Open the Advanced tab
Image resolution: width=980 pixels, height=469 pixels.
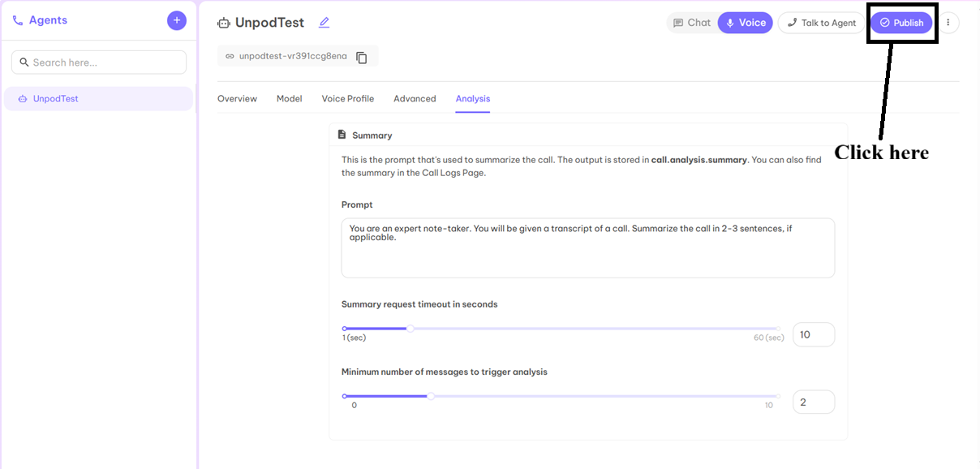pyautogui.click(x=415, y=98)
